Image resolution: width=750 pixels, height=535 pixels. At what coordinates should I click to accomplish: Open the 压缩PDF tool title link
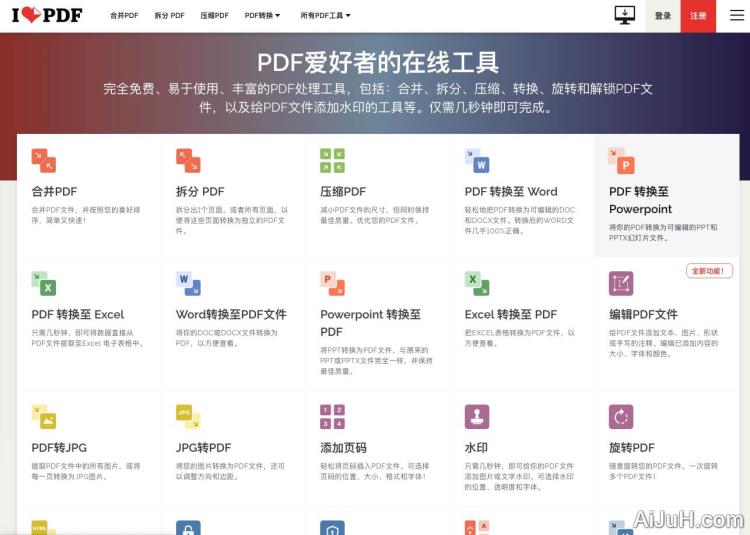click(343, 192)
